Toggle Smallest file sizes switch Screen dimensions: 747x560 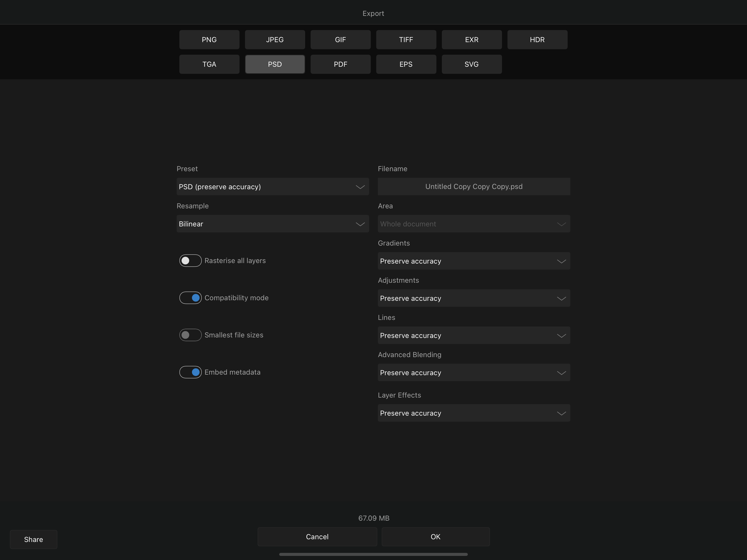tap(191, 335)
